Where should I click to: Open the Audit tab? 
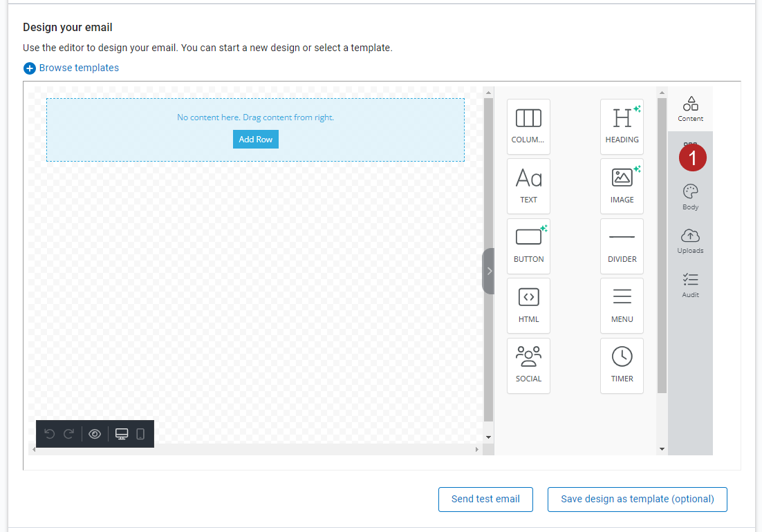(690, 285)
